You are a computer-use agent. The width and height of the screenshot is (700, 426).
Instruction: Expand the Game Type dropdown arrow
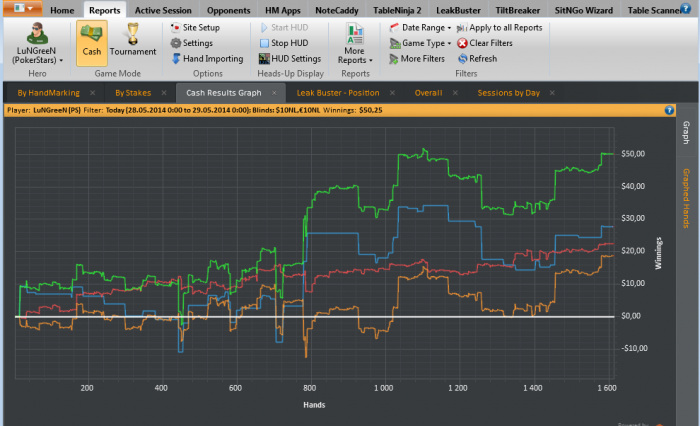click(x=449, y=44)
